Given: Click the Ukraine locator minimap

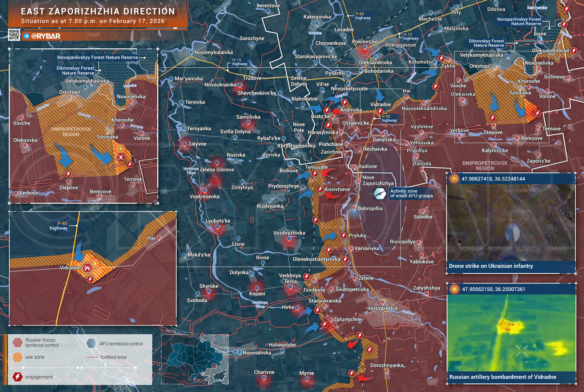Looking at the screenshot, I should [x=195, y=359].
